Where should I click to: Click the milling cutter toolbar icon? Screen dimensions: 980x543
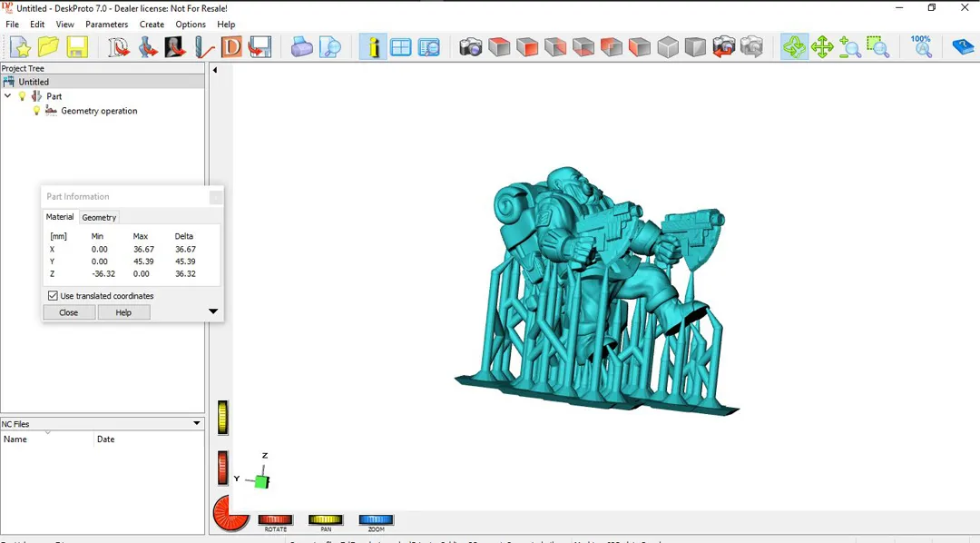pyautogui.click(x=203, y=47)
